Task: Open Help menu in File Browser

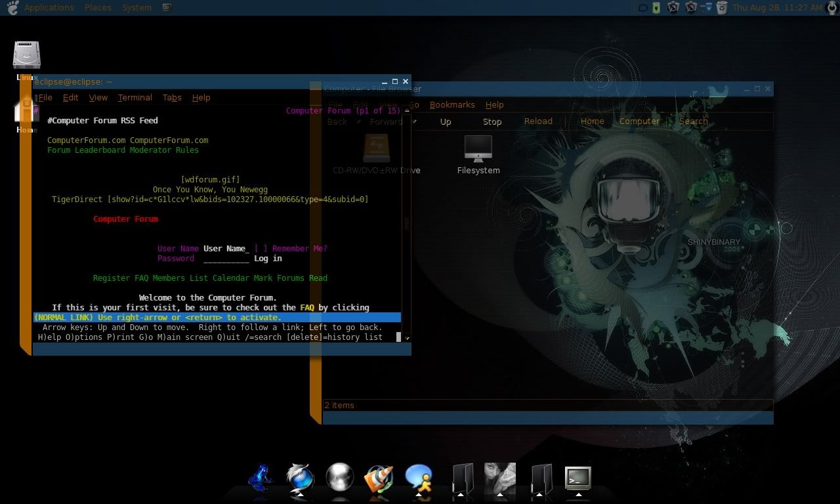Action: (494, 104)
